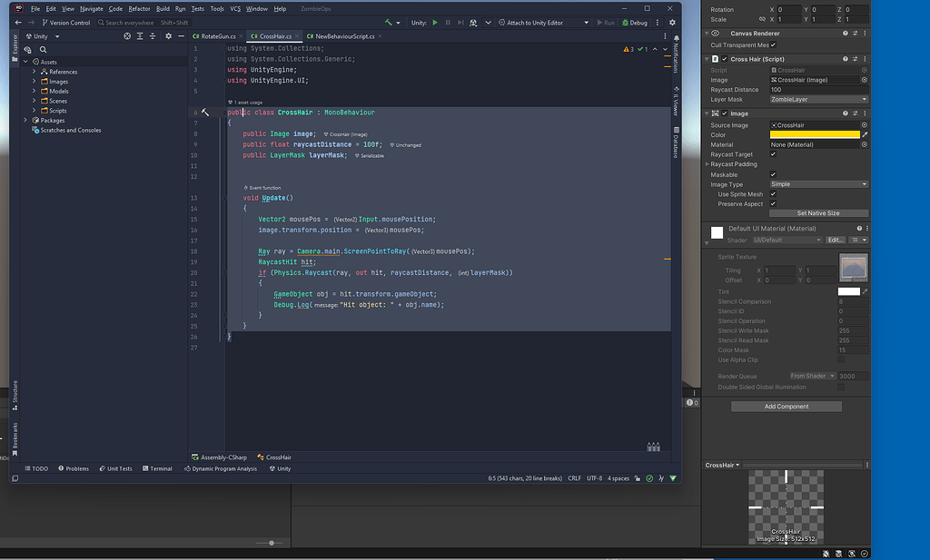Expand the Scripts folder in Explorer
This screenshot has width=930, height=560.
point(35,111)
